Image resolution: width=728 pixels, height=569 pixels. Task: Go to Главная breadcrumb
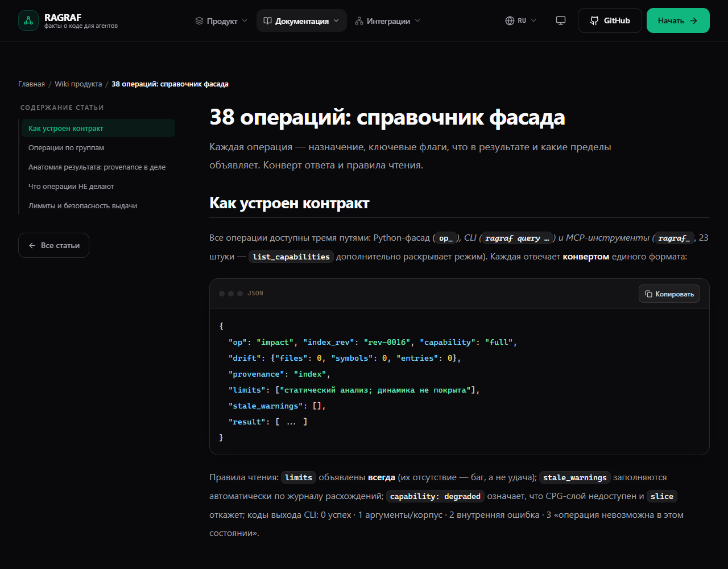31,84
